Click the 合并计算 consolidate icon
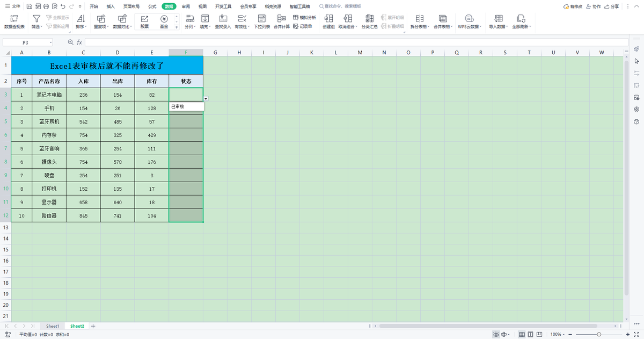Screen dimensions: 644x339 point(282,19)
